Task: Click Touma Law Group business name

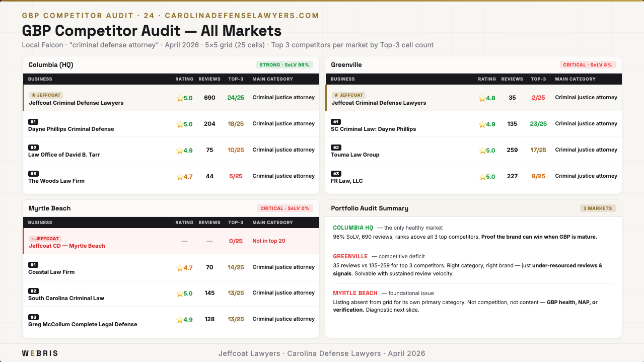Action: 355,155
